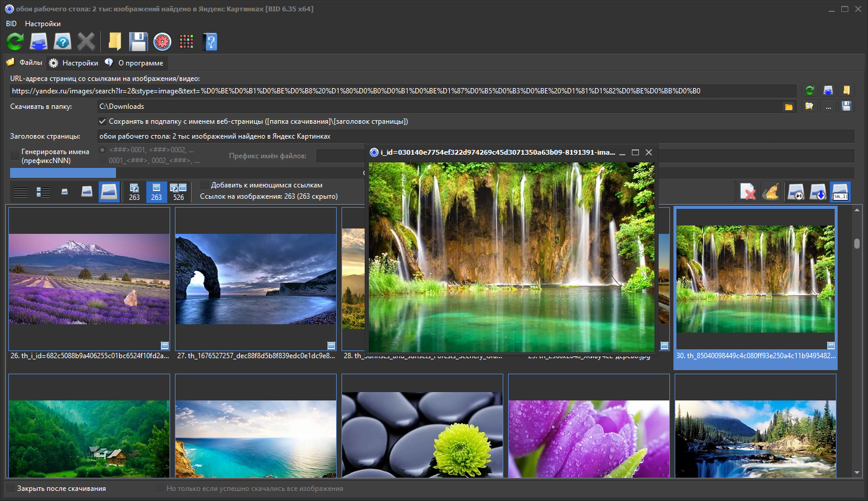Click the green refresh arrow in main toolbar
Viewport: 868px width, 501px height.
(15, 42)
